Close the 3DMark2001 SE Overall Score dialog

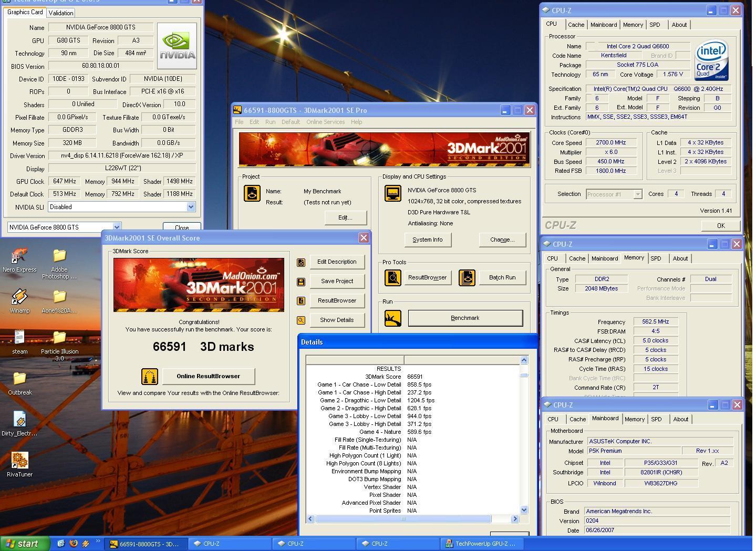(x=364, y=238)
